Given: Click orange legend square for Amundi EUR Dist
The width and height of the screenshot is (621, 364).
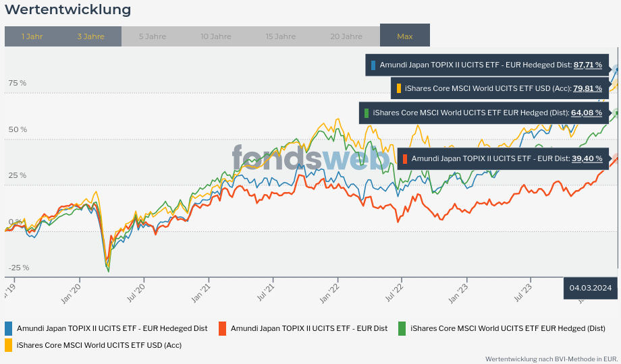Looking at the screenshot, I should [x=223, y=328].
